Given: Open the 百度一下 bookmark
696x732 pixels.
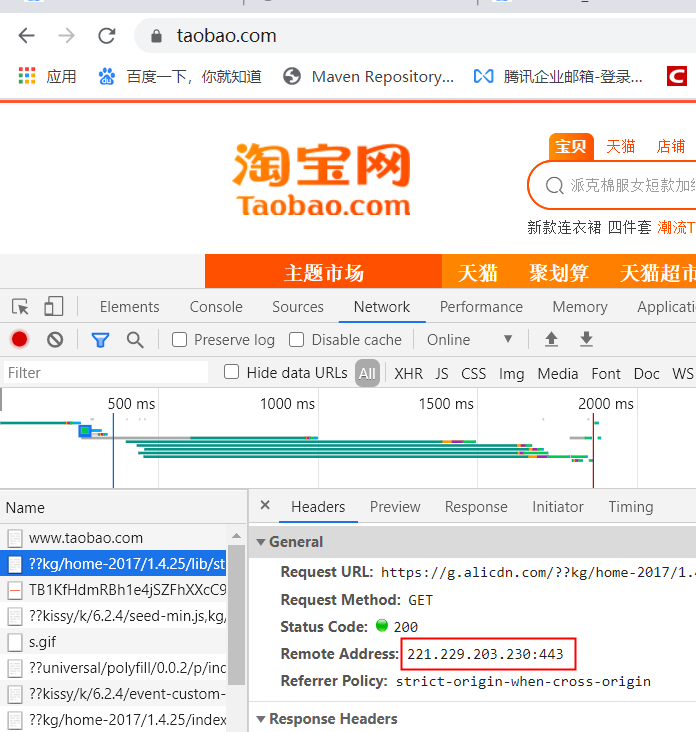Looking at the screenshot, I should (x=180, y=76).
